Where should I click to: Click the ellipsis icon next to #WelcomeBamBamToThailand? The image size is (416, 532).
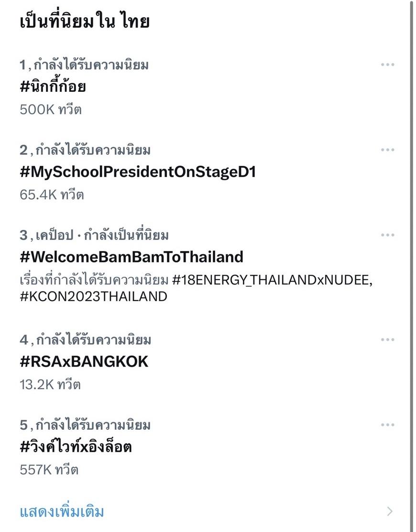tap(387, 235)
